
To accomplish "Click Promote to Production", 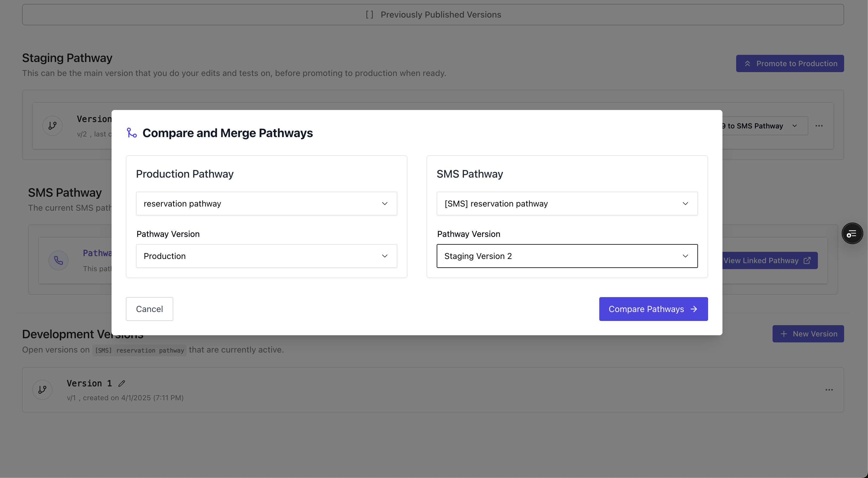I will coord(790,63).
